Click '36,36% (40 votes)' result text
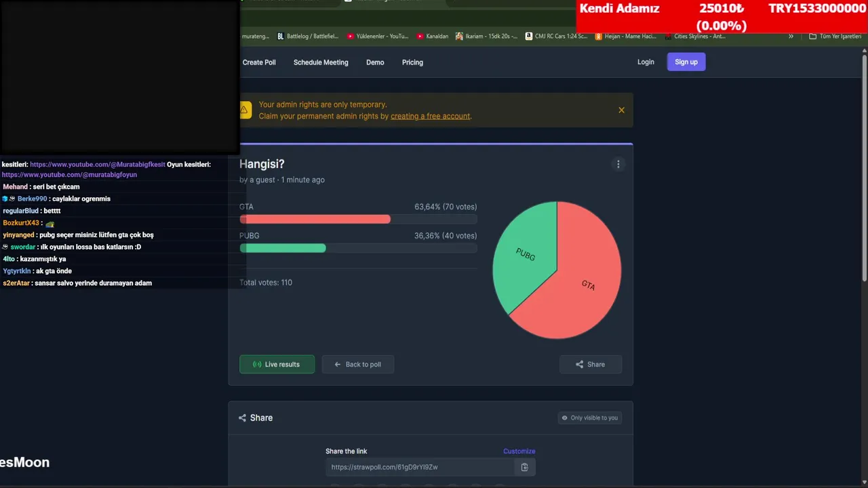The width and height of the screenshot is (868, 488). pos(446,236)
